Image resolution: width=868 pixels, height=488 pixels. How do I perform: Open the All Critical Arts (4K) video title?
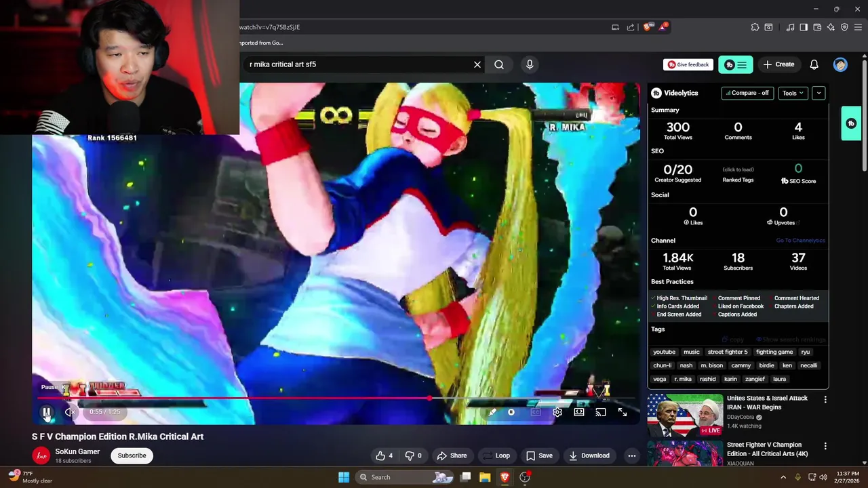click(x=767, y=449)
